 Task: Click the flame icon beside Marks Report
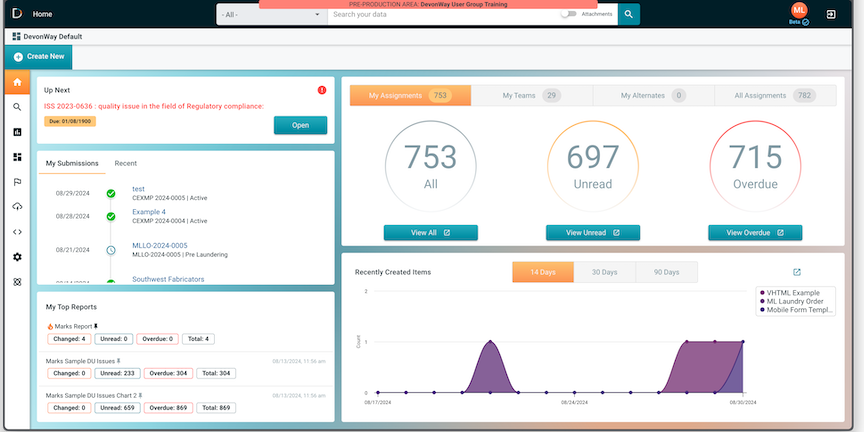click(x=50, y=326)
